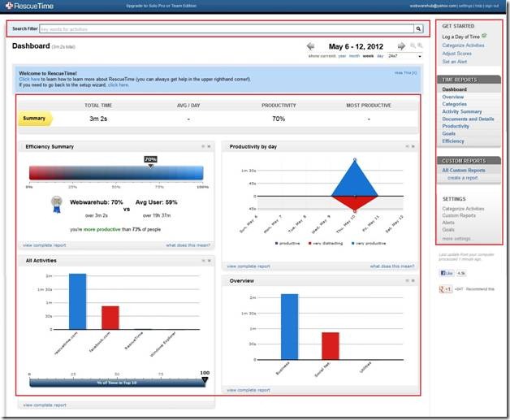This screenshot has height=420, width=510.
Task: Click the Google +1 button
Action: pos(446,289)
